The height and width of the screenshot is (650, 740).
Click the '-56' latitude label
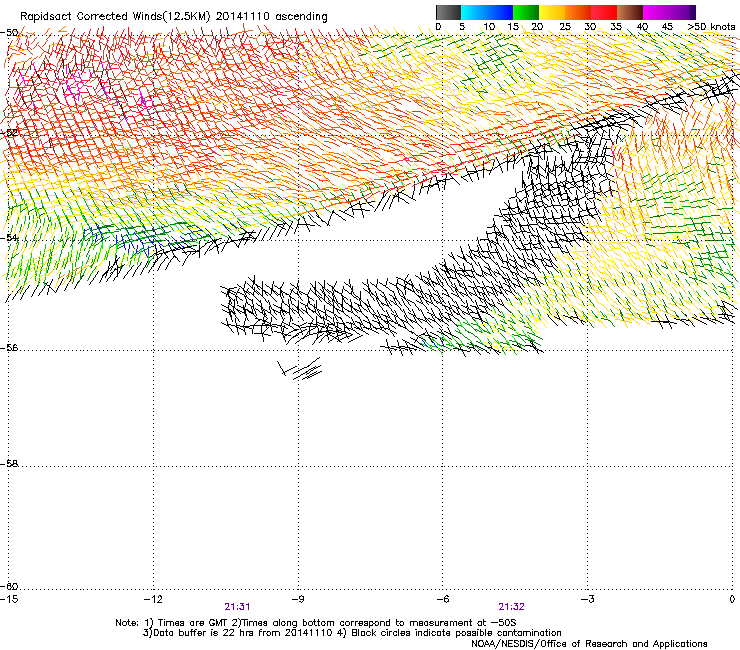(9, 348)
